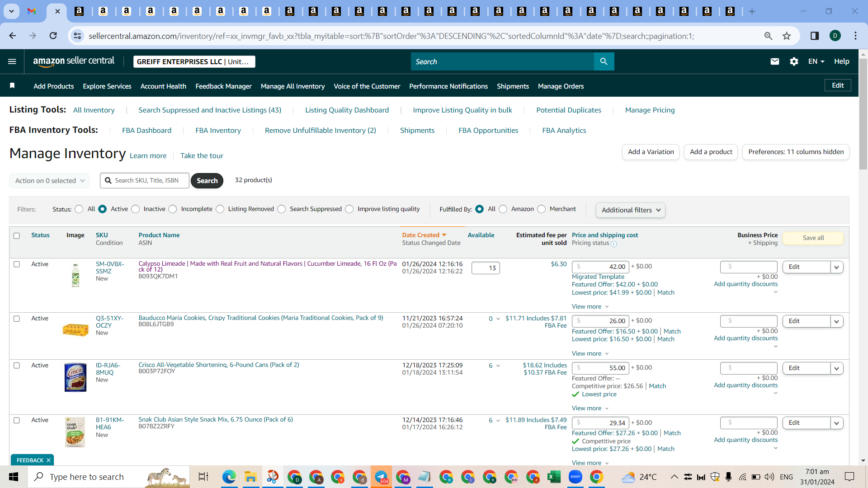The width and height of the screenshot is (868, 488).
Task: Switch to the Gmail browser tab
Action: 32,11
